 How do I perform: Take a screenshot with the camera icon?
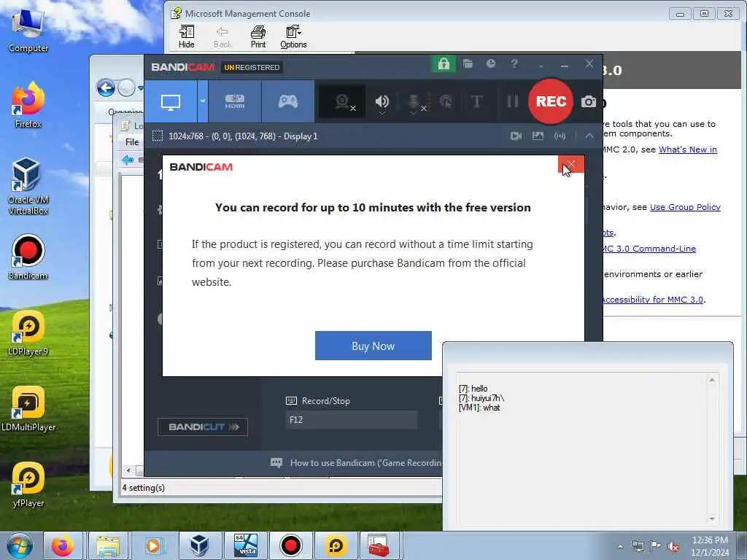tap(589, 101)
